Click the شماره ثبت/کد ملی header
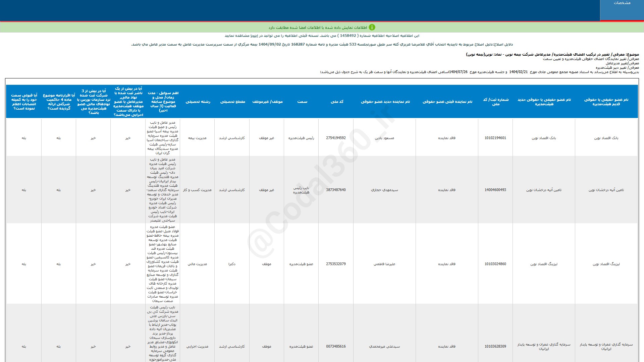644x362 pixels. [495, 102]
